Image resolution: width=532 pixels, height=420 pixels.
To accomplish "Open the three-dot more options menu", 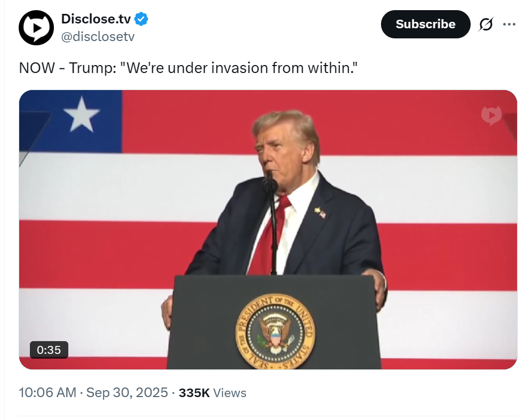I will pyautogui.click(x=509, y=24).
